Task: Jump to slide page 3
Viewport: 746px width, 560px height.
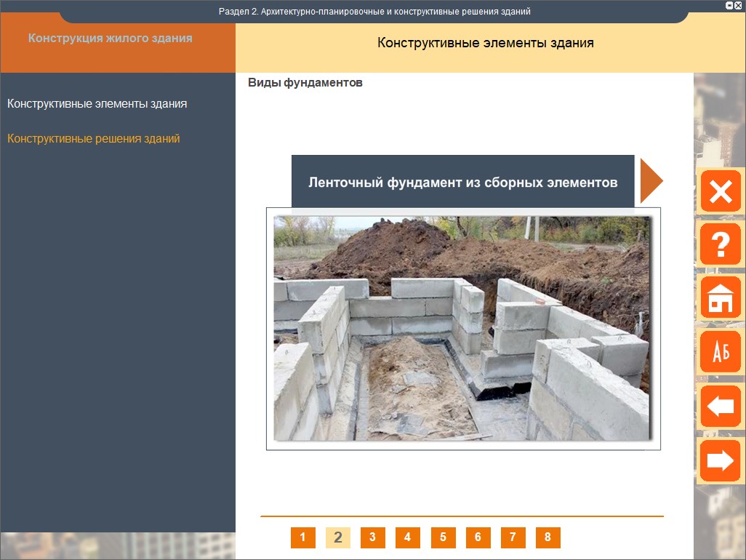Action: (x=372, y=537)
